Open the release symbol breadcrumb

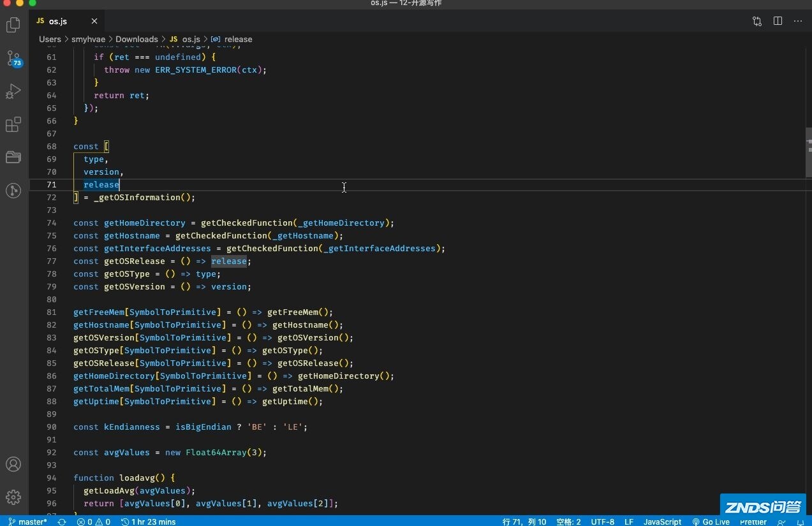click(x=232, y=39)
